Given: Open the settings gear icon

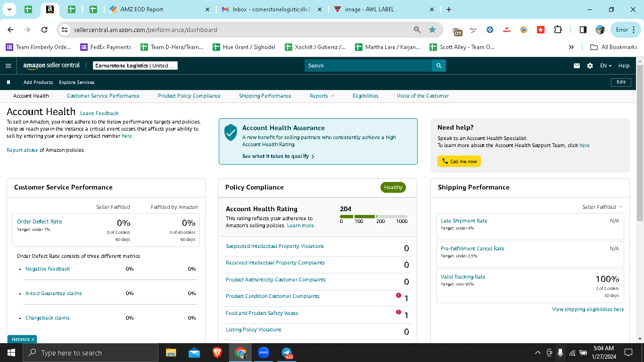Looking at the screenshot, I should pos(590,66).
